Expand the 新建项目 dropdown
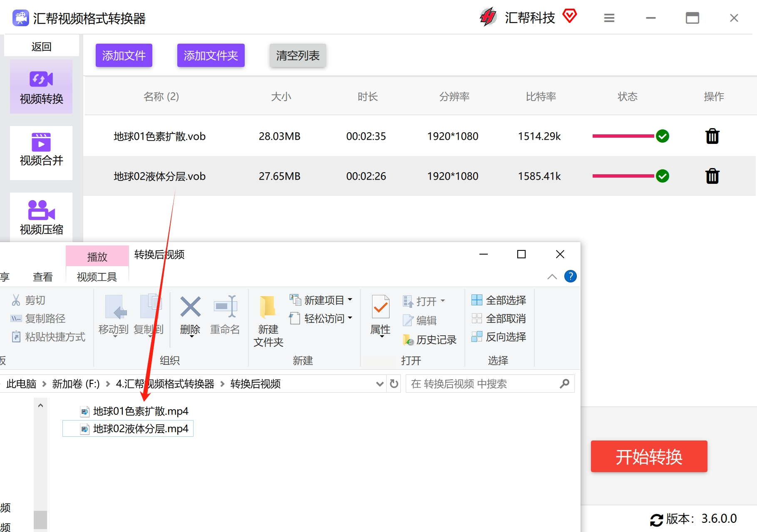This screenshot has height=532, width=757. 350,299
